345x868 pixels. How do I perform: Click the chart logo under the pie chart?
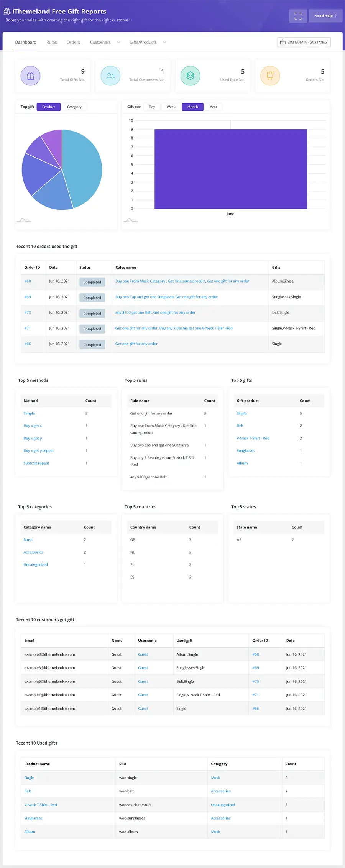(24, 220)
